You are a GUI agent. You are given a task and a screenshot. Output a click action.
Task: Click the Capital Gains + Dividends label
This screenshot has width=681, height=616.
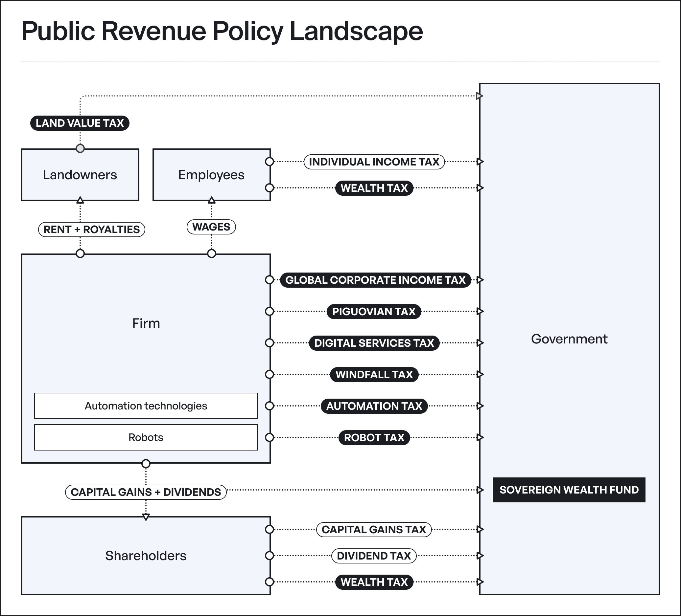[x=146, y=492]
